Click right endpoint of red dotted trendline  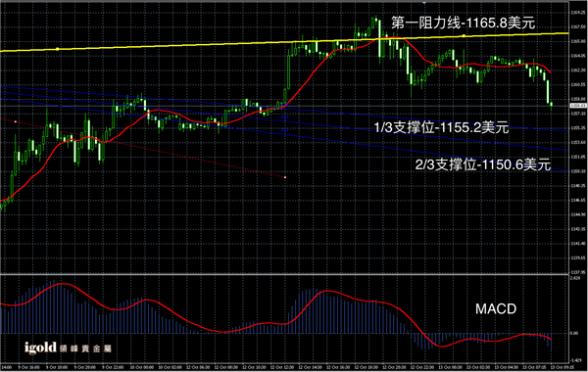(285, 177)
